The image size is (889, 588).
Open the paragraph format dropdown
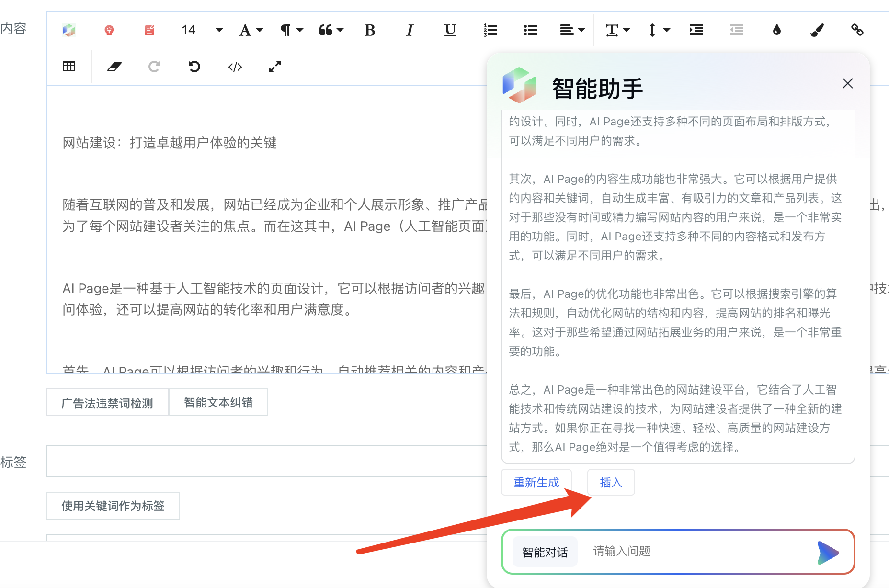point(291,30)
